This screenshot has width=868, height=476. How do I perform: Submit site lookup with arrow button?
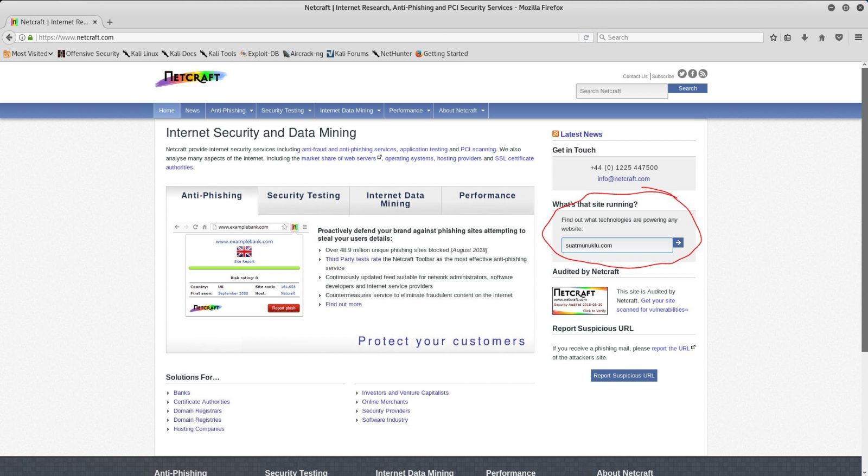678,243
